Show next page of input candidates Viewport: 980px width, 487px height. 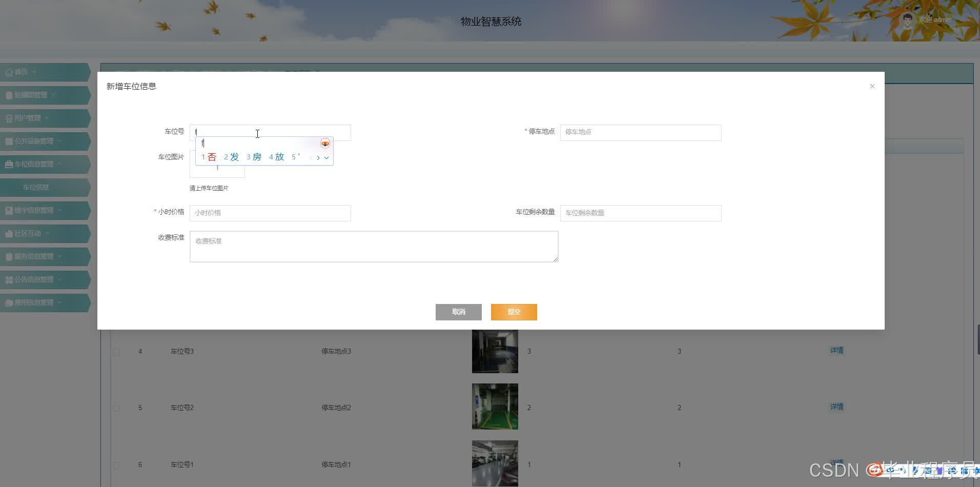click(318, 158)
